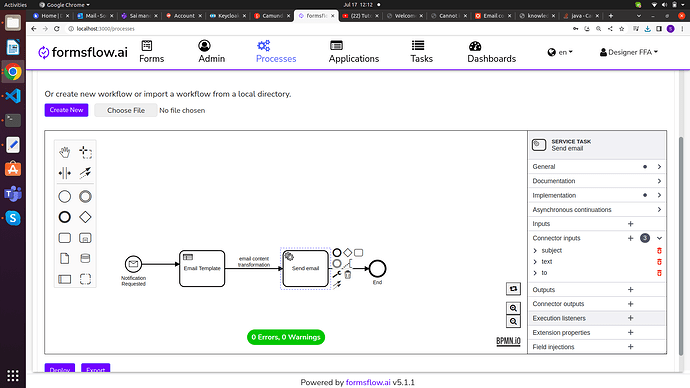Image resolution: width=690 pixels, height=388 pixels.
Task: Activate the hand tool in the palette
Action: (65, 152)
